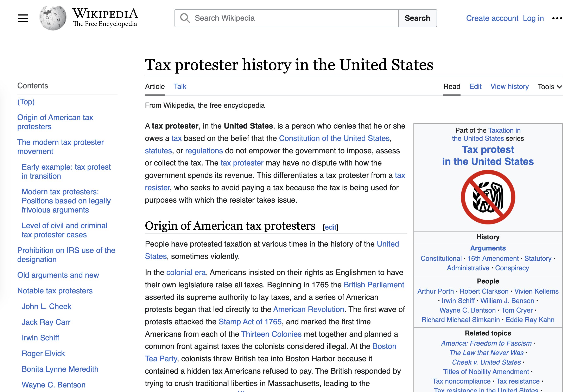Screen dimensions: 577x392
Task: Expand the Tools dropdown menu
Action: (x=550, y=87)
